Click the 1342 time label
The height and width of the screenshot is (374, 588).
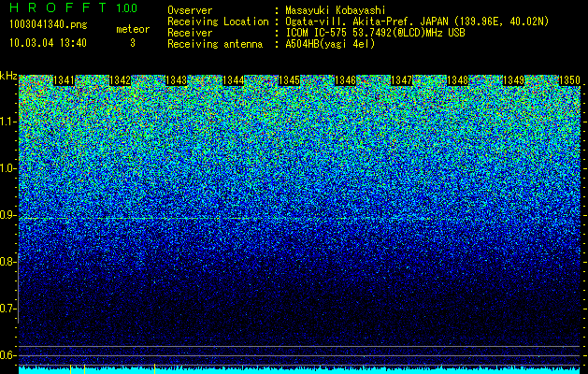pyautogui.click(x=120, y=80)
